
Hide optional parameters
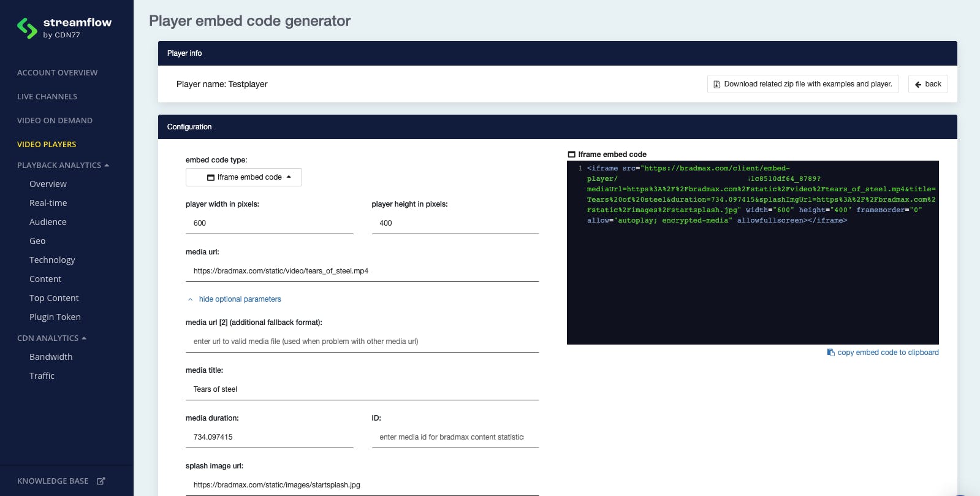point(240,299)
